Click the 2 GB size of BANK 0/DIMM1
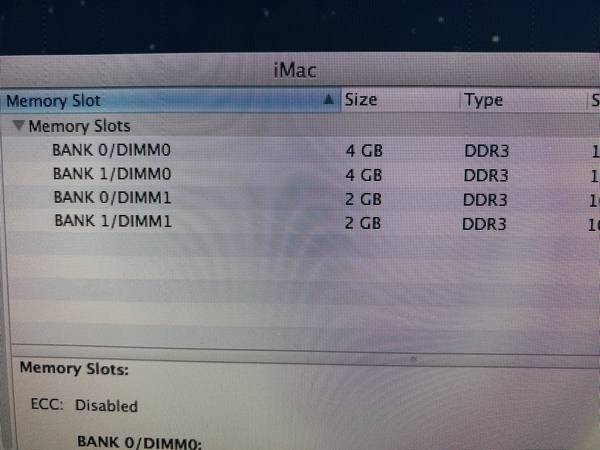 coord(363,199)
